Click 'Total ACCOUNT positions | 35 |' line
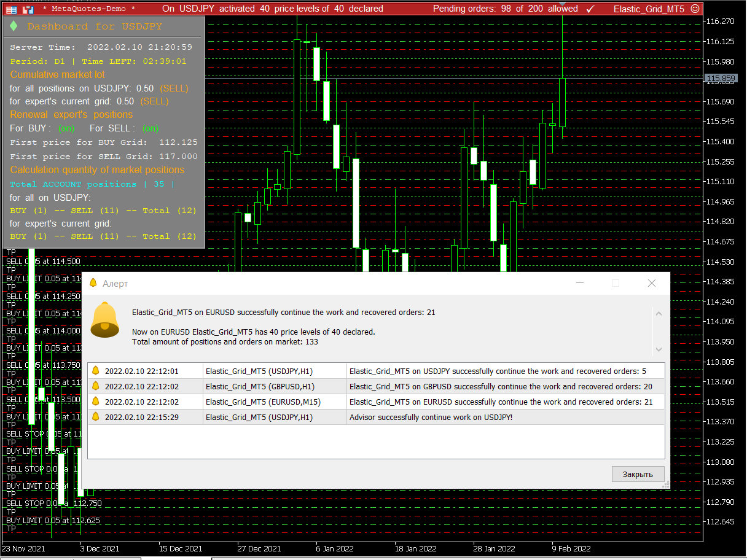Image resolution: width=747 pixels, height=560 pixels. point(92,184)
